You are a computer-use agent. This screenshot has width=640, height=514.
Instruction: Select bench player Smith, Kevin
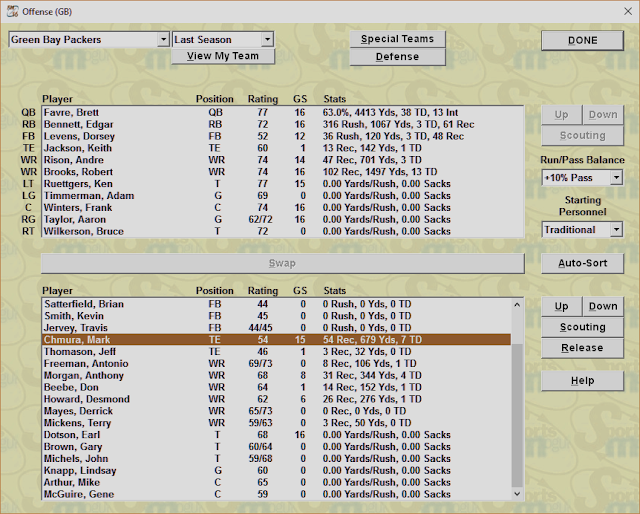[276, 316]
